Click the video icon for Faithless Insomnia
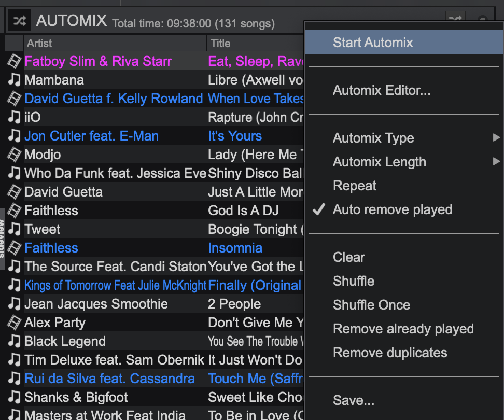The width and height of the screenshot is (504, 420). 13,248
